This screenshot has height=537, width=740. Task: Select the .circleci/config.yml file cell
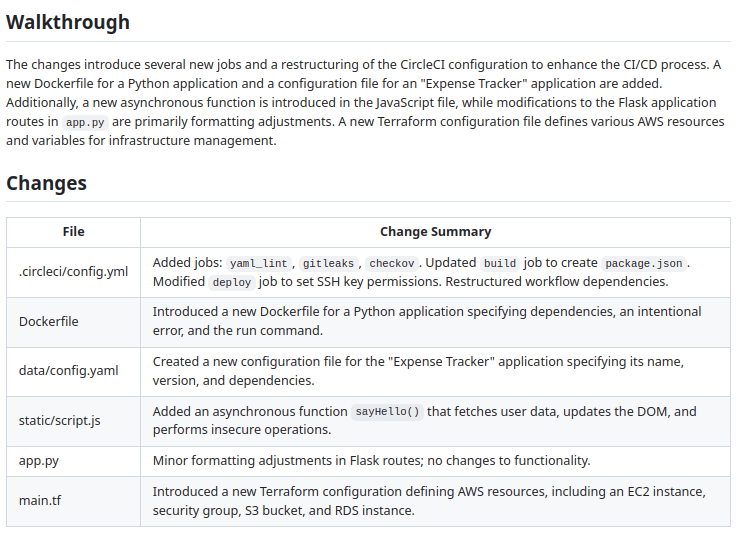click(x=73, y=272)
